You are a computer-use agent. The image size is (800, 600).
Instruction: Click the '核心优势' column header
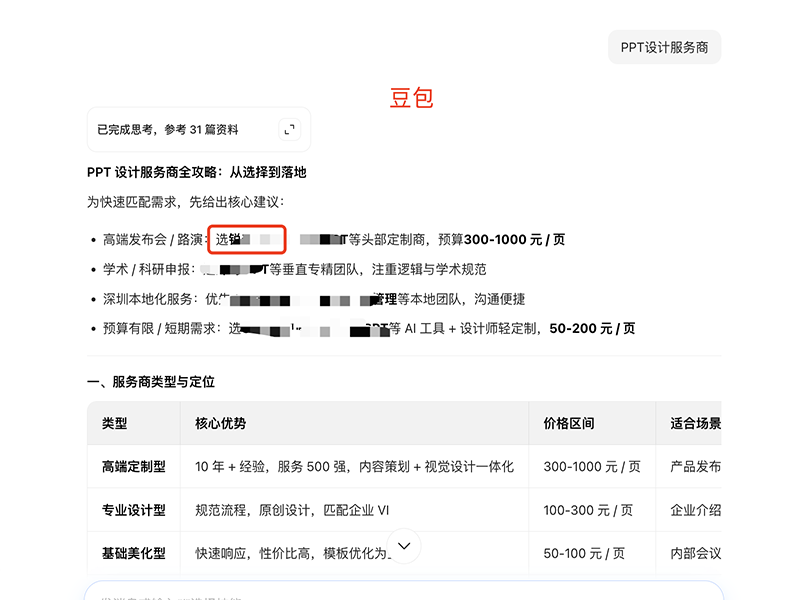tap(221, 423)
